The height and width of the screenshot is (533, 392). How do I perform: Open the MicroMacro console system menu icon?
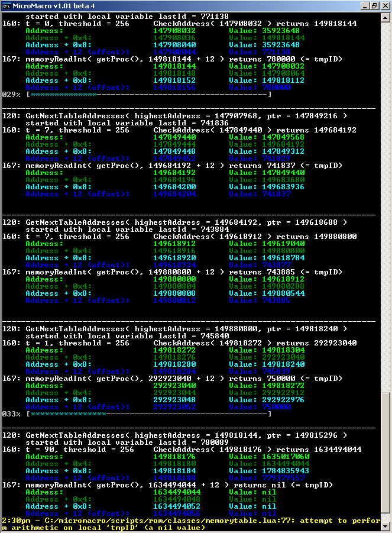click(x=7, y=6)
